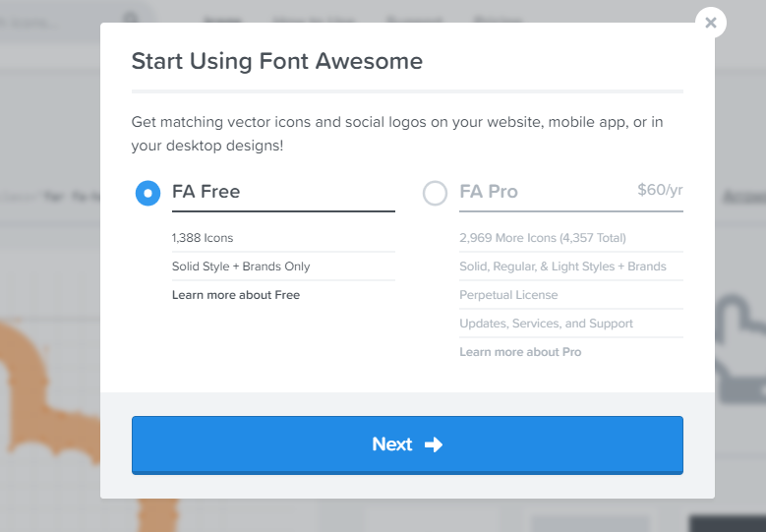Click the 1,388 Icons feature row

click(283, 238)
